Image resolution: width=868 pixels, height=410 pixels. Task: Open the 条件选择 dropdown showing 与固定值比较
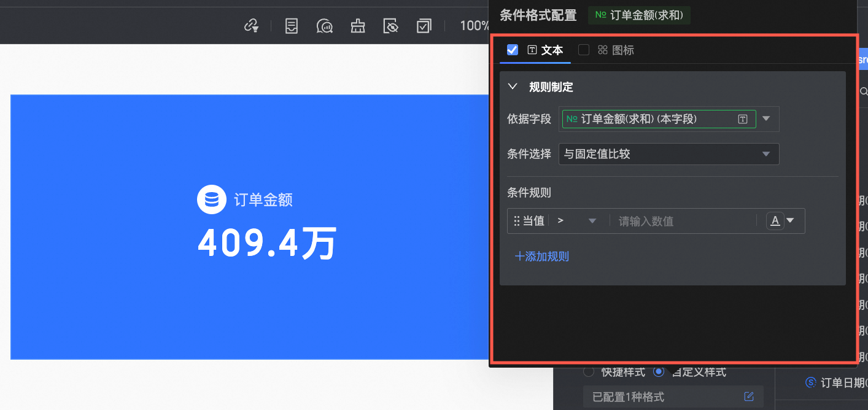[668, 154]
